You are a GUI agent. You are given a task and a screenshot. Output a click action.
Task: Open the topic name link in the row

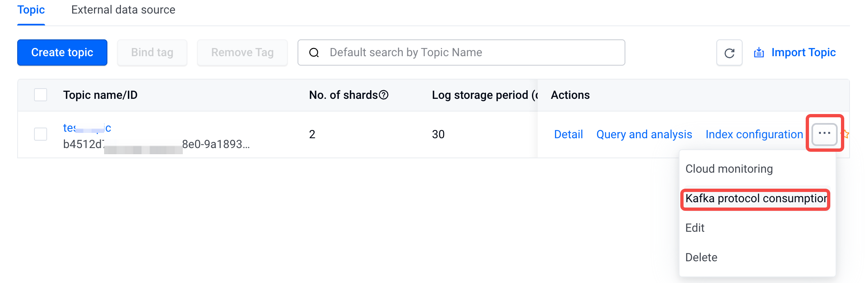87,128
